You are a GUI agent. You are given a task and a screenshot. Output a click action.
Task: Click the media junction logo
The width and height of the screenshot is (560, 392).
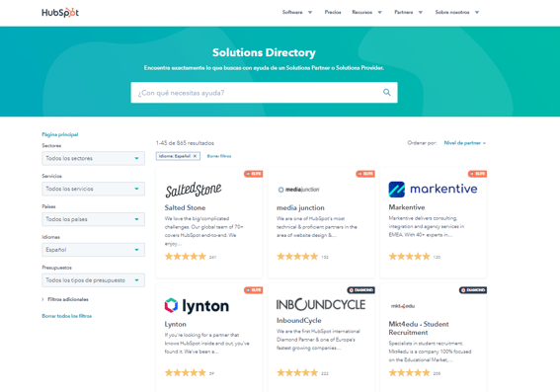coord(298,190)
